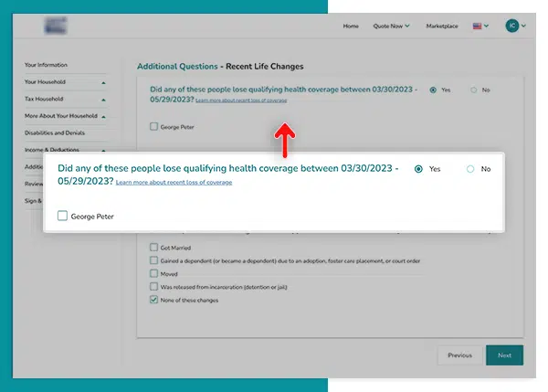The image size is (548, 392).
Task: Check George Peter in the enlarged callout
Action: pos(62,216)
